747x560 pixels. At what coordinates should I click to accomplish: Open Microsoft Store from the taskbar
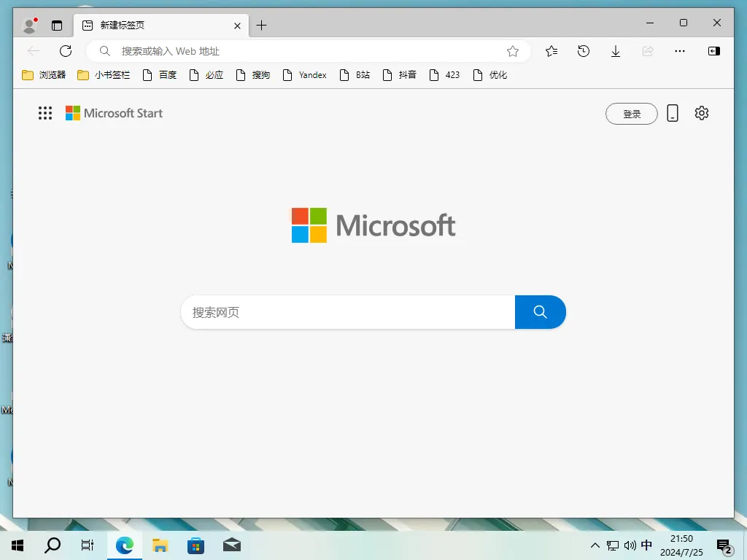(196, 545)
